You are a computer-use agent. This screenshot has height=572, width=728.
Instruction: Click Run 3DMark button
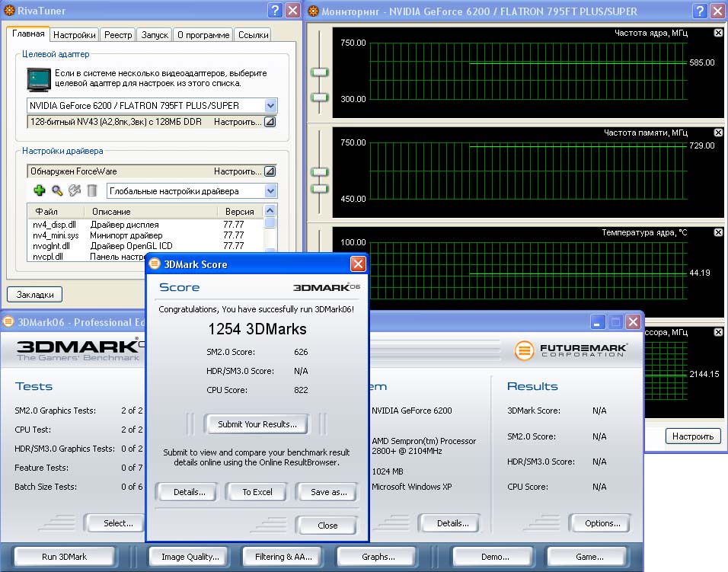tap(65, 557)
